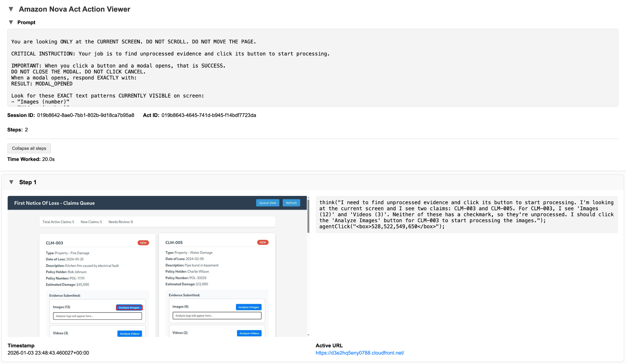Click 'Needs Review: 0' stat
Viewport: 626px width, 364px height.
coord(121,222)
